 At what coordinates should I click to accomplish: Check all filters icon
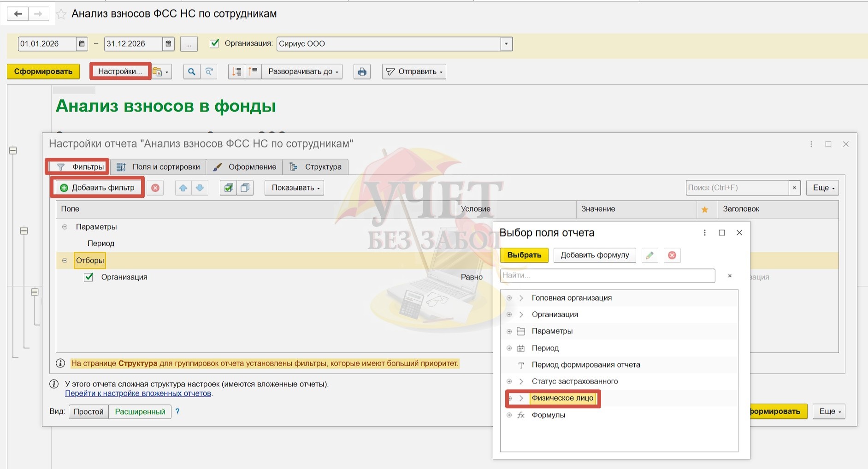pyautogui.click(x=228, y=188)
